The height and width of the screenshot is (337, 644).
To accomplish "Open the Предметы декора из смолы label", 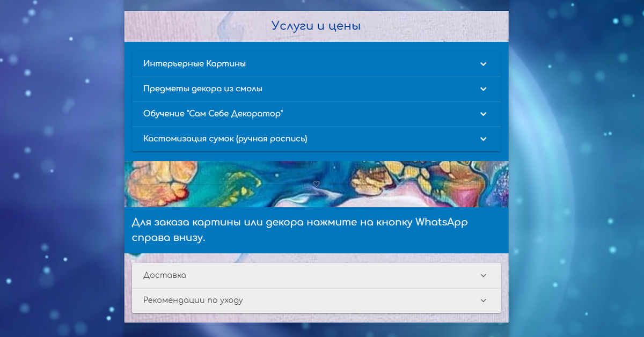I will pyautogui.click(x=203, y=89).
